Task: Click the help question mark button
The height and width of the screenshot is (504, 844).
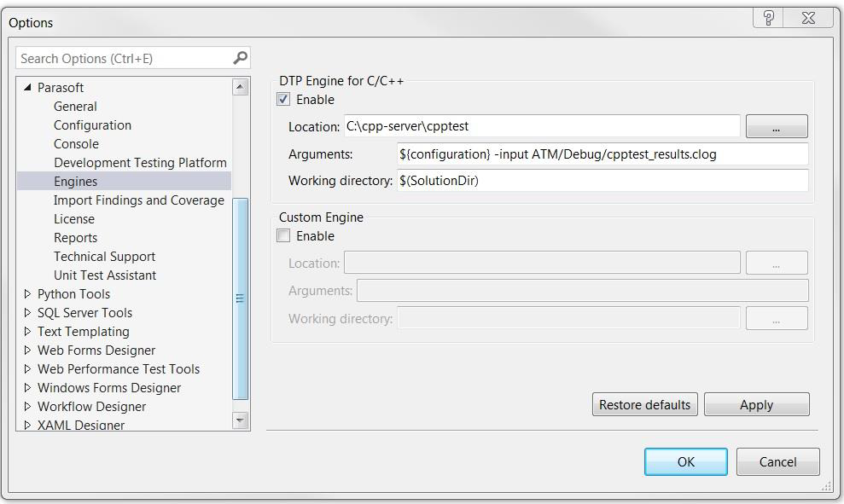Action: coord(769,18)
